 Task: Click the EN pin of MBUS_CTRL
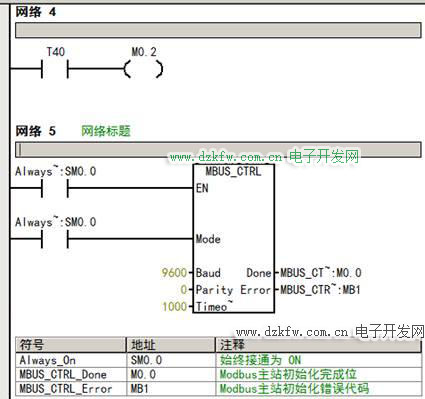202,188
